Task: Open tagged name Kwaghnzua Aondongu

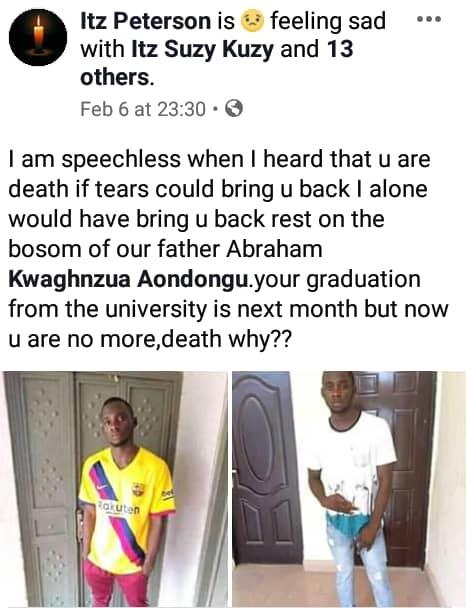Action: click(x=128, y=279)
